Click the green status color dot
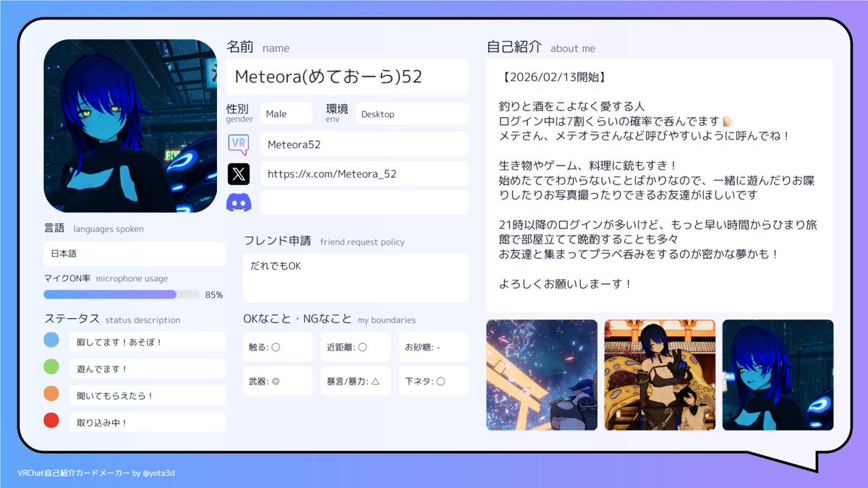 [51, 367]
